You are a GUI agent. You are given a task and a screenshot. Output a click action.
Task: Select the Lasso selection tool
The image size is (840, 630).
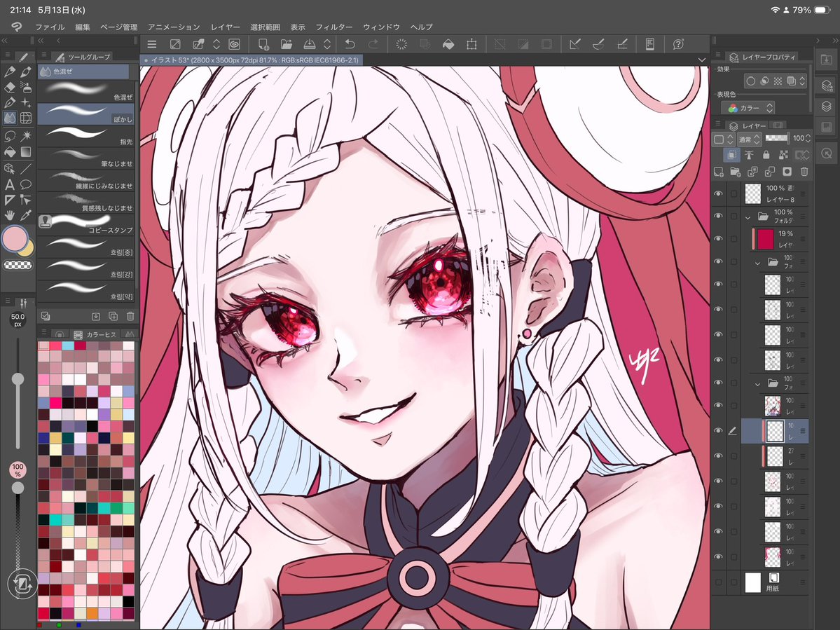click(x=10, y=136)
